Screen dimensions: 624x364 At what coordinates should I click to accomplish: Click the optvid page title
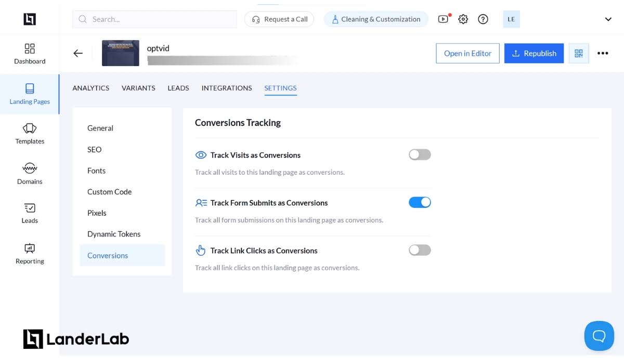click(x=158, y=48)
